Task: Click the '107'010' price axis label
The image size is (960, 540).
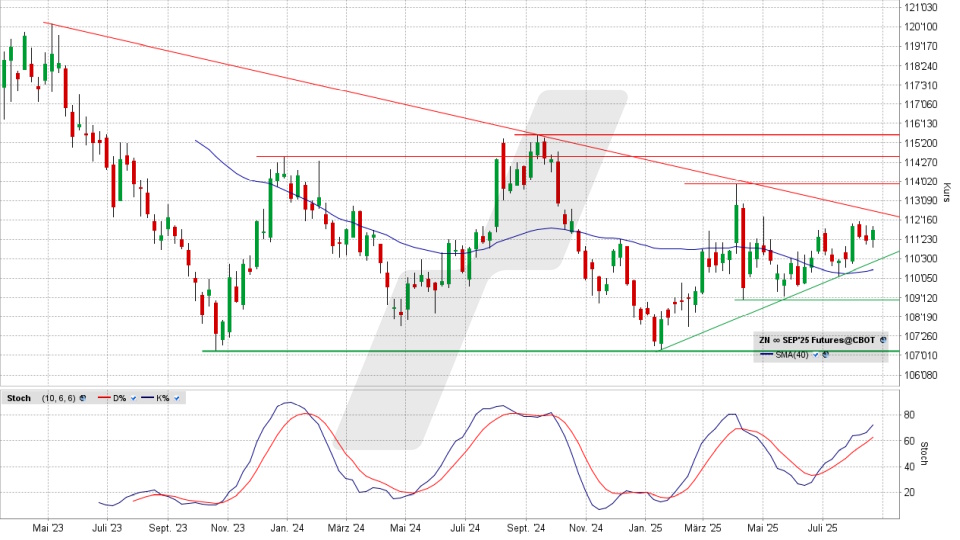Action: [920, 355]
